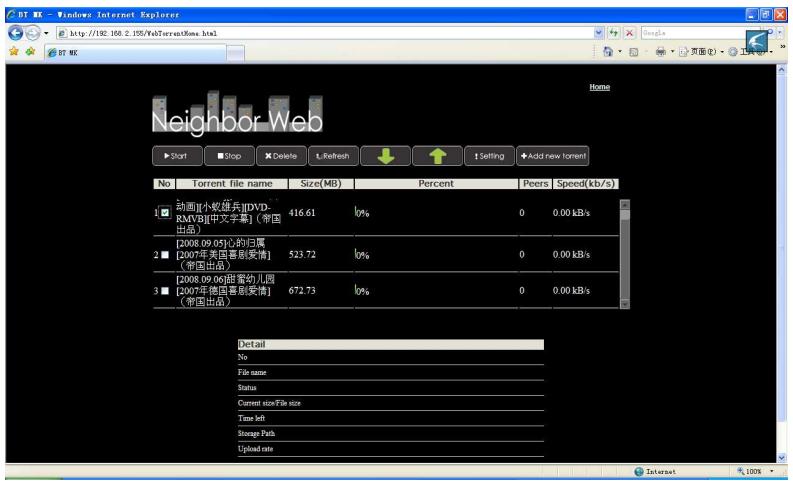The width and height of the screenshot is (793, 485).
Task: Click the Time left detail row
Action: (390, 418)
